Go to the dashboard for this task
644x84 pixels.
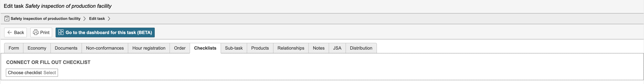[x=105, y=33]
